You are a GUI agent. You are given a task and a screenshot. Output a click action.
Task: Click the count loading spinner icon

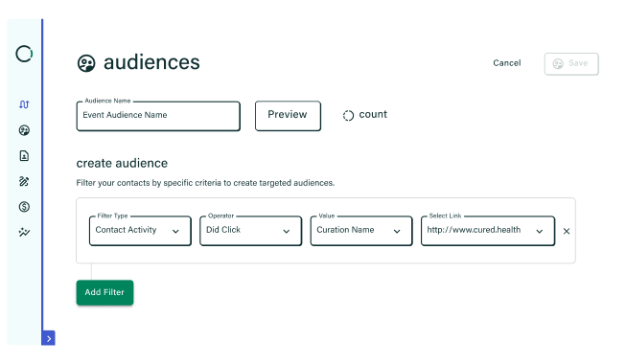(348, 115)
